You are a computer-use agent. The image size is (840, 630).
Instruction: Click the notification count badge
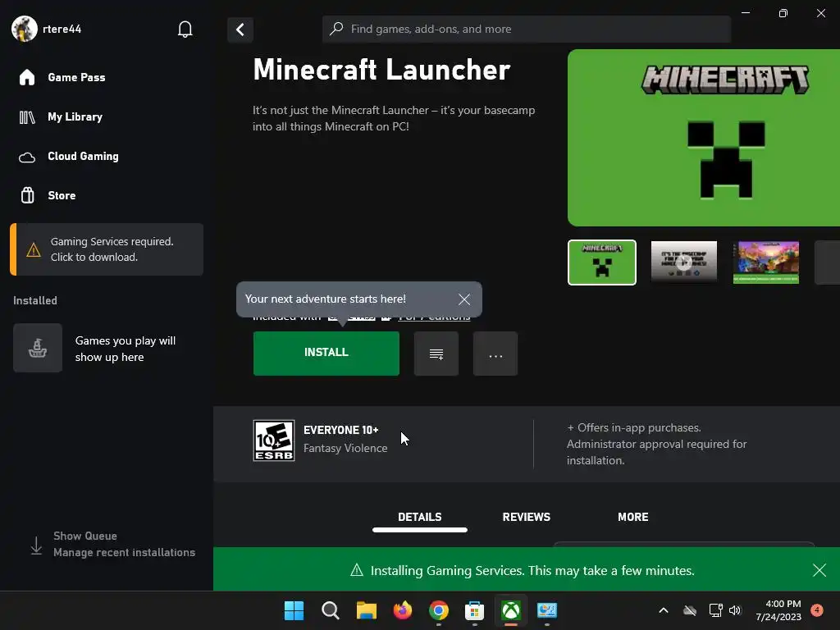[817, 609]
